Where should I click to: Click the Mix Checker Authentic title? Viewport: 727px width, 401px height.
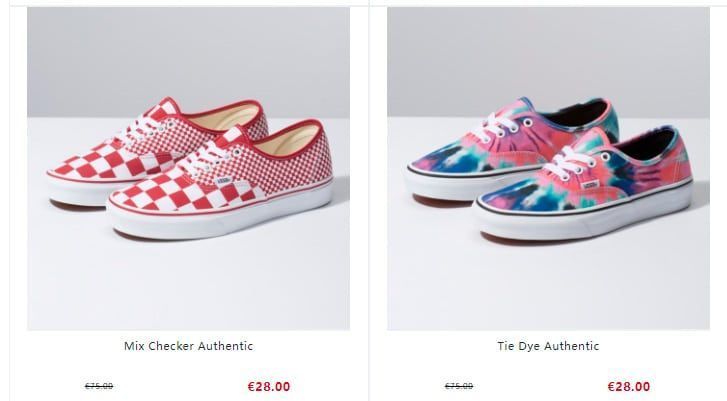[x=188, y=346]
